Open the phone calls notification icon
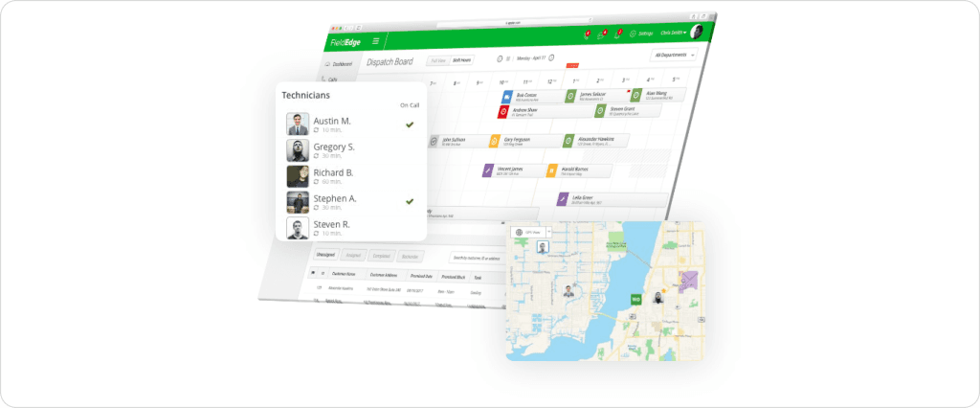Viewport: 980px width, 408px height. click(587, 34)
